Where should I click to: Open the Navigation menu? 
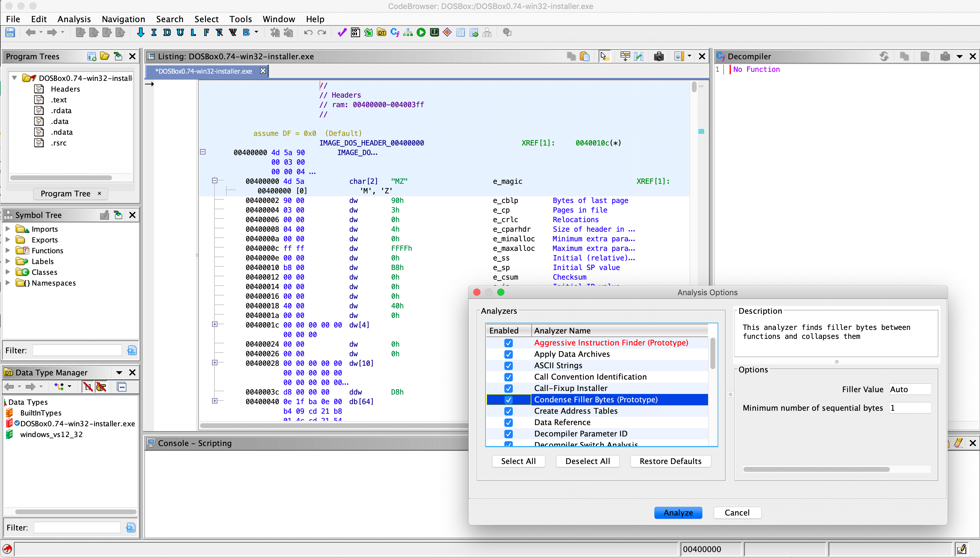[x=123, y=19]
